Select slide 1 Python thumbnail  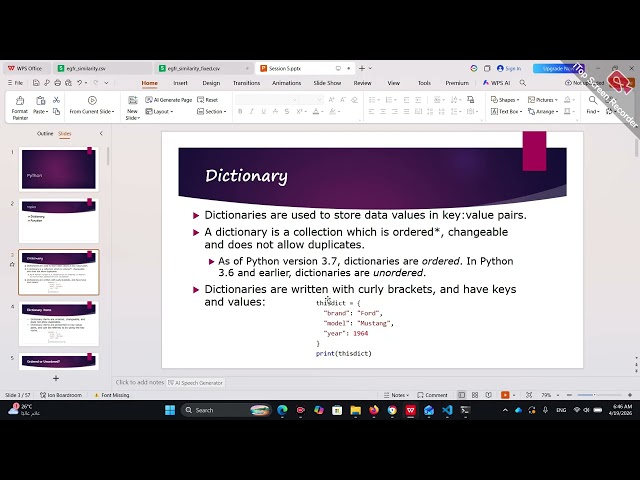tap(59, 169)
